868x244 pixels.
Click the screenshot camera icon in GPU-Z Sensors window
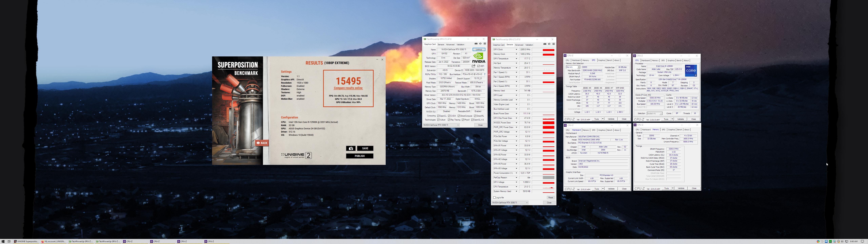545,44
